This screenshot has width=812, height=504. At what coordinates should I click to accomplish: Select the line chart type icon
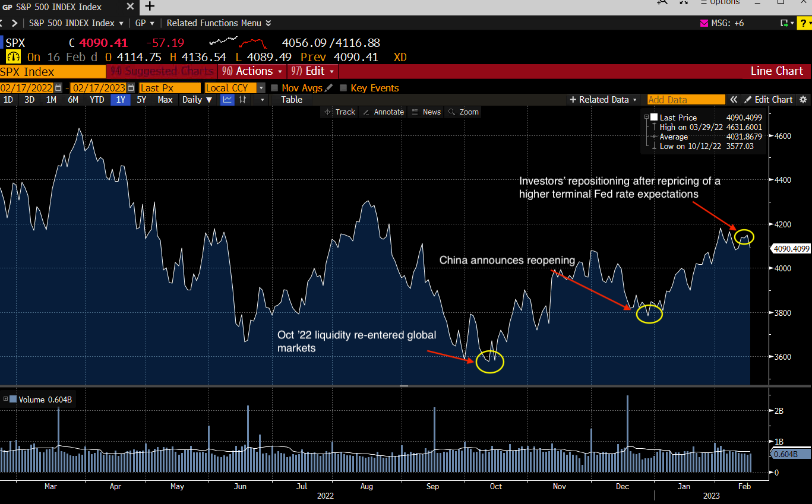pyautogui.click(x=227, y=99)
